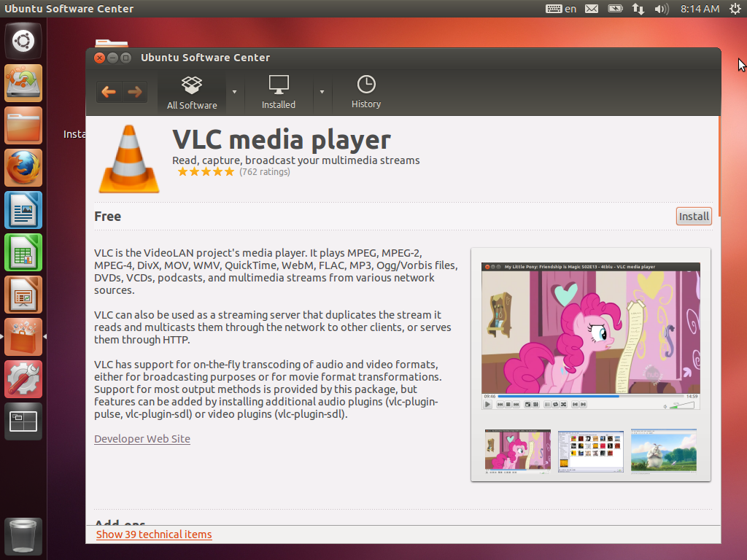The height and width of the screenshot is (560, 747).
Task: Select the Pinkie Pie screenshot thumbnail
Action: click(x=517, y=451)
